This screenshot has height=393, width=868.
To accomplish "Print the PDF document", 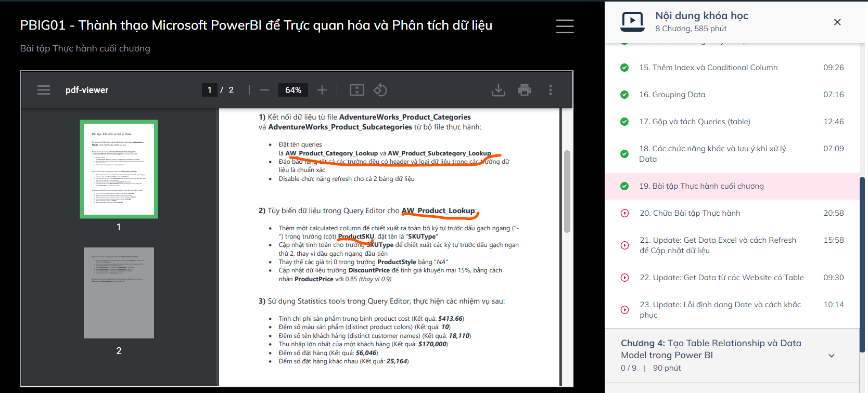I will (525, 90).
